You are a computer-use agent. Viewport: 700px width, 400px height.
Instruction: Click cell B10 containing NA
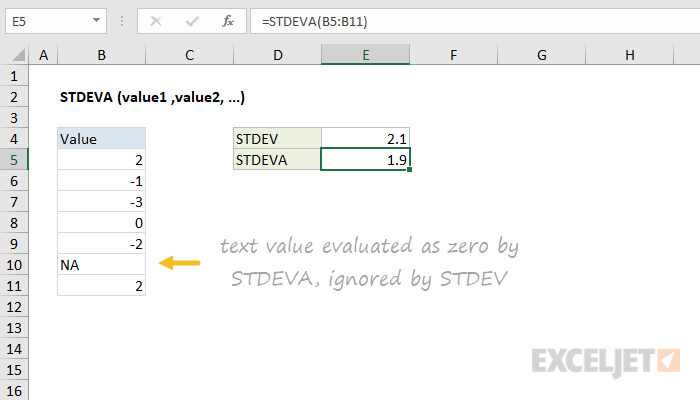[x=101, y=265]
